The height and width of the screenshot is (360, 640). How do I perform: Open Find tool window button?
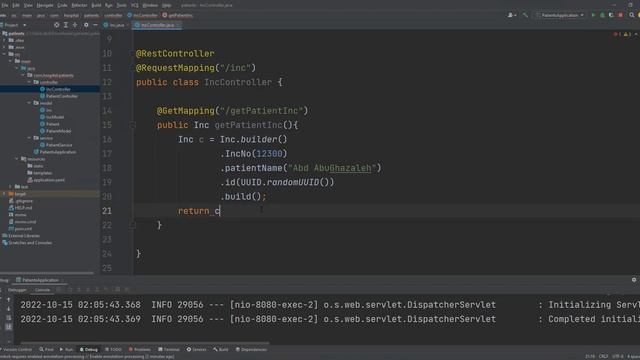(47, 349)
